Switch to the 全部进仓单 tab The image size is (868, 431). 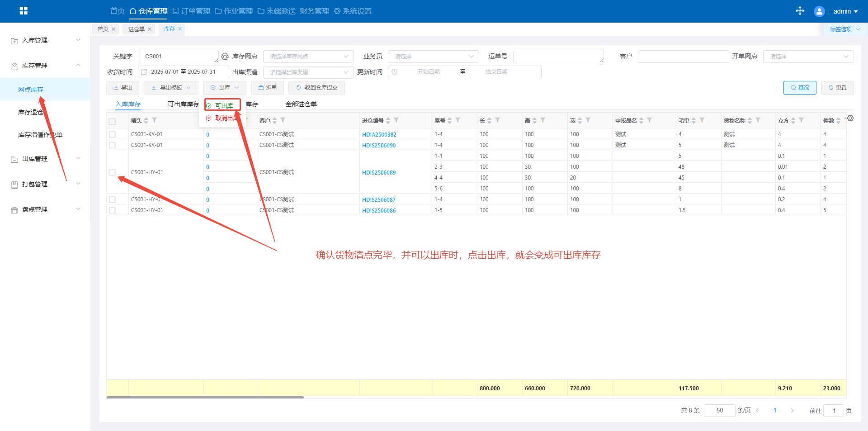click(x=301, y=104)
